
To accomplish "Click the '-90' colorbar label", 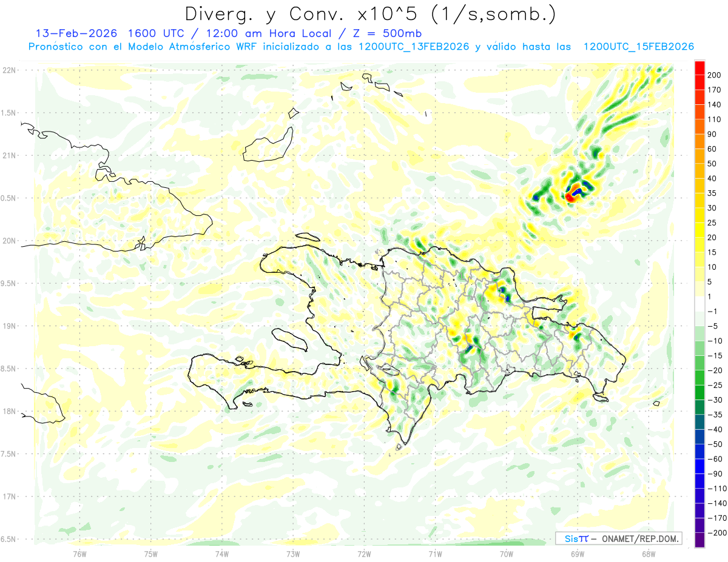I will (716, 474).
